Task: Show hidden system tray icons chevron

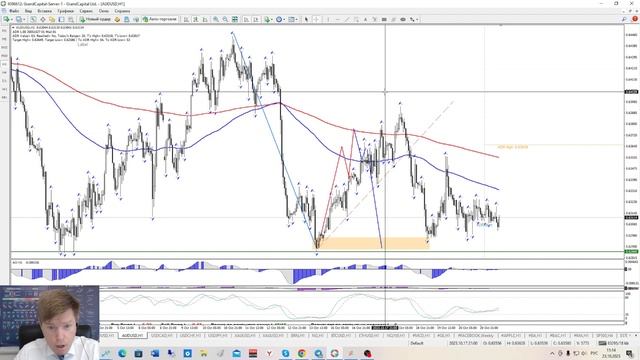Action: [x=552, y=353]
